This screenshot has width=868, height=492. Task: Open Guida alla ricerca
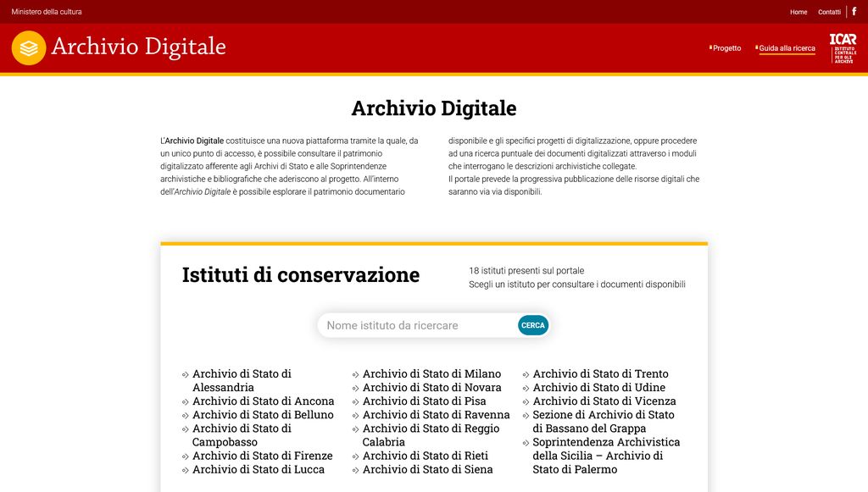pyautogui.click(x=787, y=48)
